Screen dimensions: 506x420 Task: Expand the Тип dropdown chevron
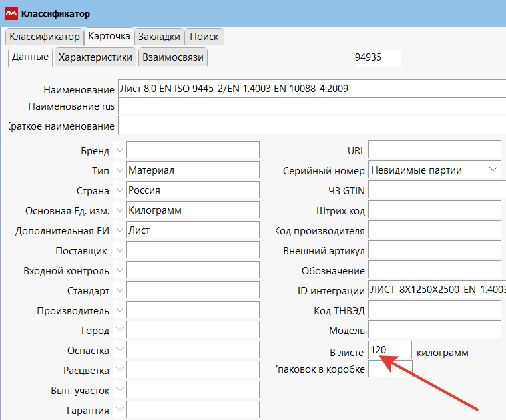[120, 170]
